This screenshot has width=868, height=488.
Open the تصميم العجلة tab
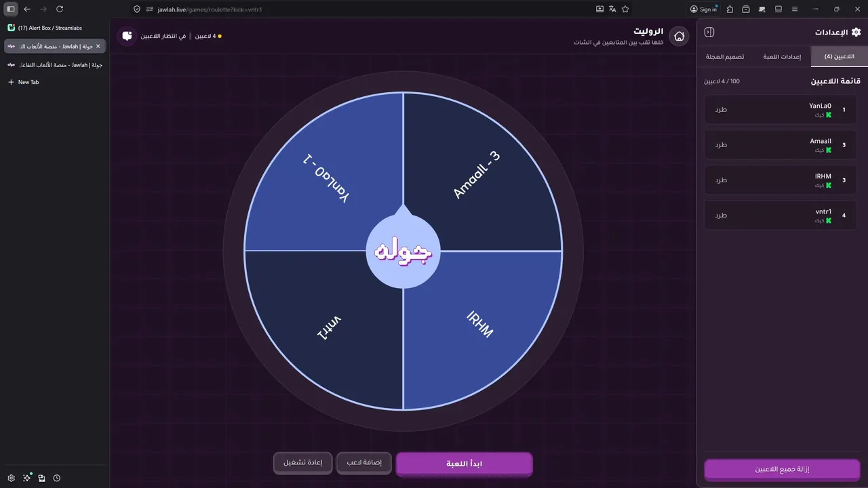click(x=726, y=56)
